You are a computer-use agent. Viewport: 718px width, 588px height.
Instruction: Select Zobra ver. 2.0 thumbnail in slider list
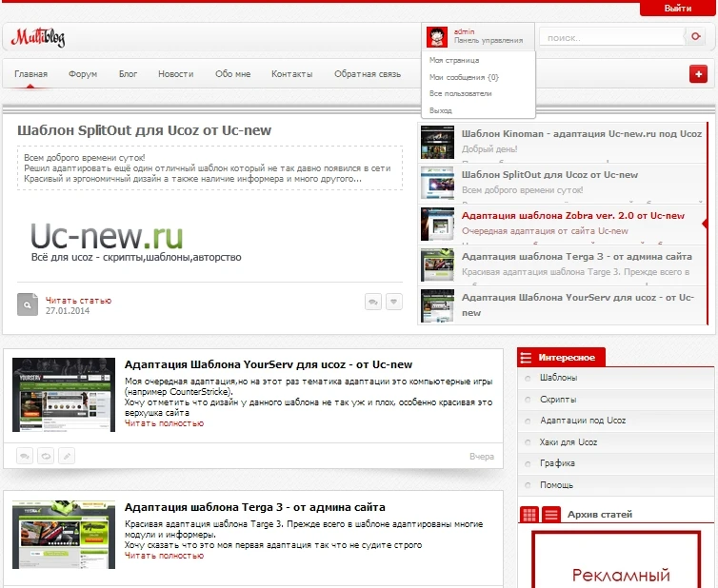(437, 225)
